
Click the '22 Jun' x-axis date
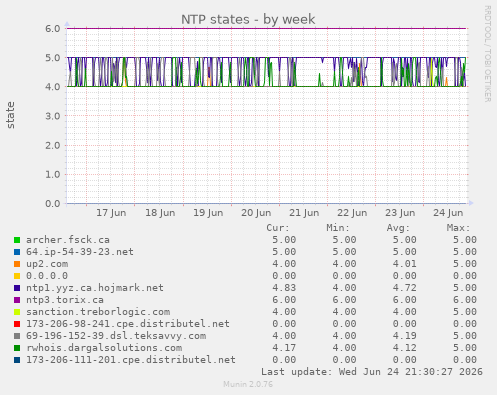pyautogui.click(x=352, y=213)
